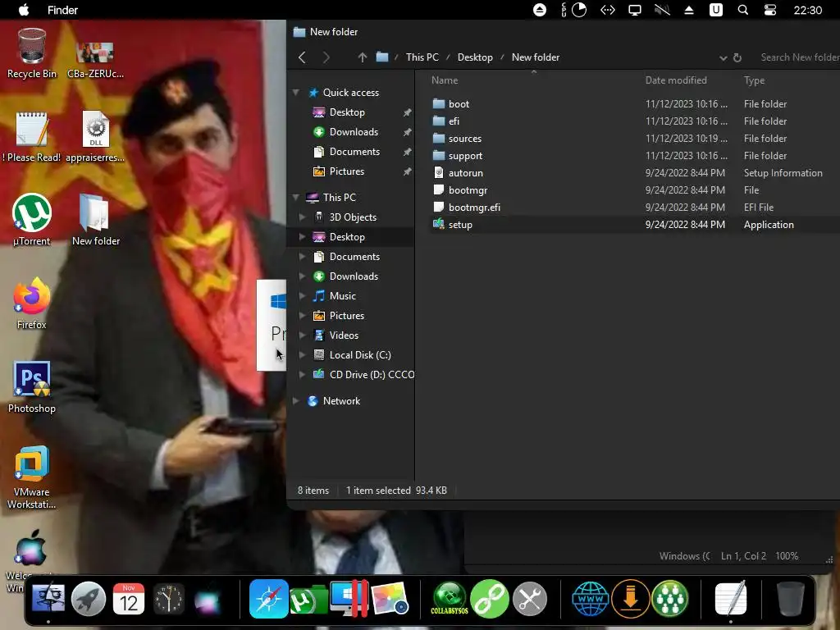Select the Please Read! notepad file
This screenshot has height=630, width=840.
click(32, 137)
